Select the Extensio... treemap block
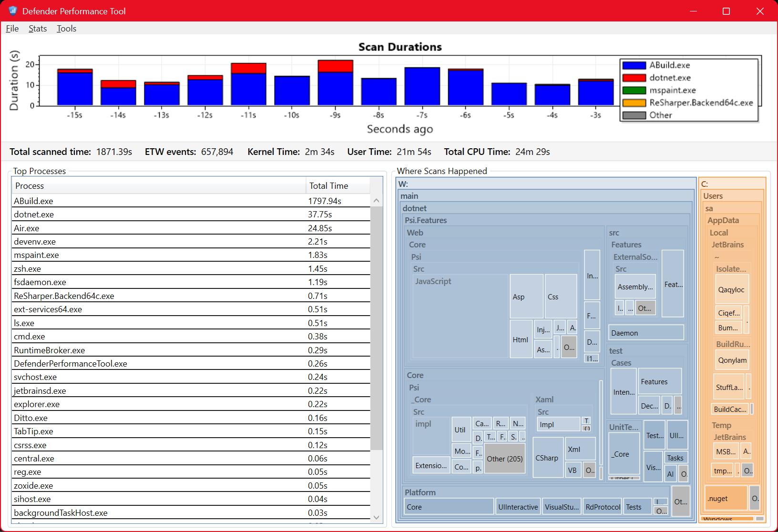Screen dimensions: 778x532 point(431,465)
